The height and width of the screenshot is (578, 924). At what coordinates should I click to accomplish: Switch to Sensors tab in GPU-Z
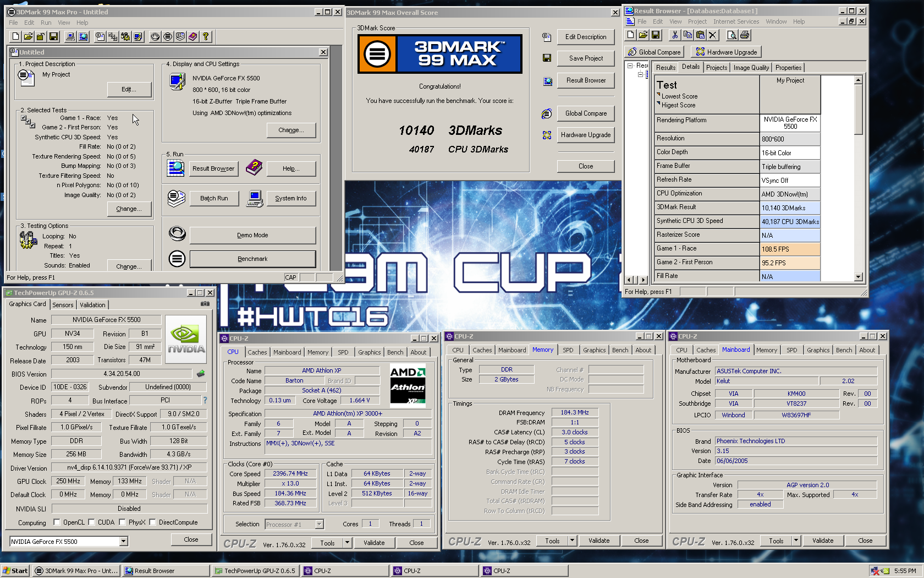(63, 305)
